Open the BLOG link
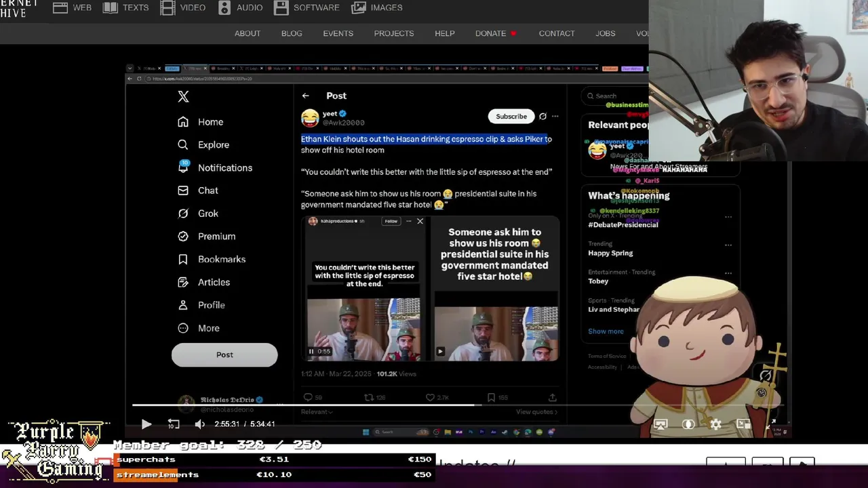The image size is (868, 488). pyautogui.click(x=292, y=33)
